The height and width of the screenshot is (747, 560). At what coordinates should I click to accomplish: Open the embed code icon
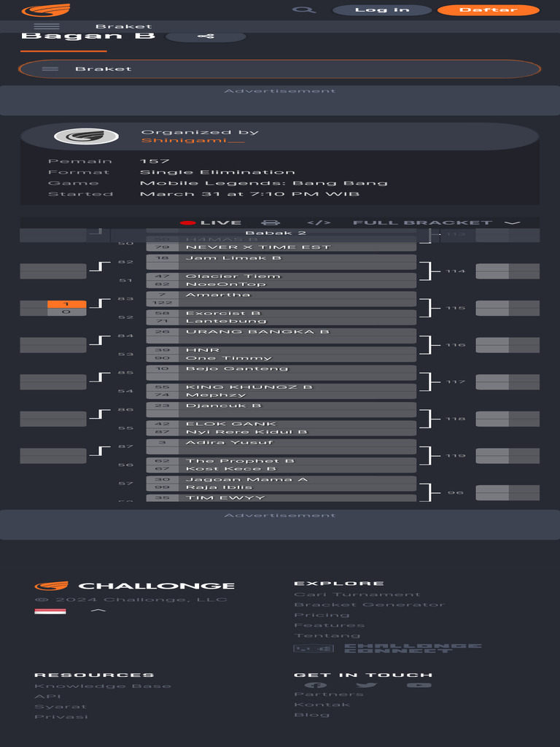(319, 223)
